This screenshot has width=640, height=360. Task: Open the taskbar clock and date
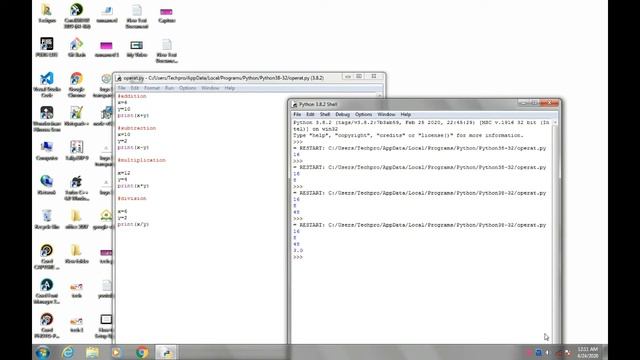tap(588, 353)
